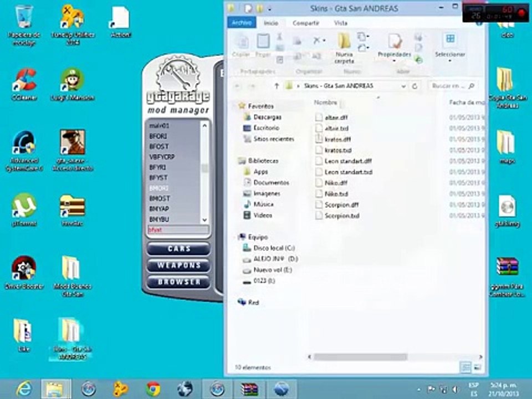
Task: Open Google Chrome from taskbar
Action: (153, 389)
